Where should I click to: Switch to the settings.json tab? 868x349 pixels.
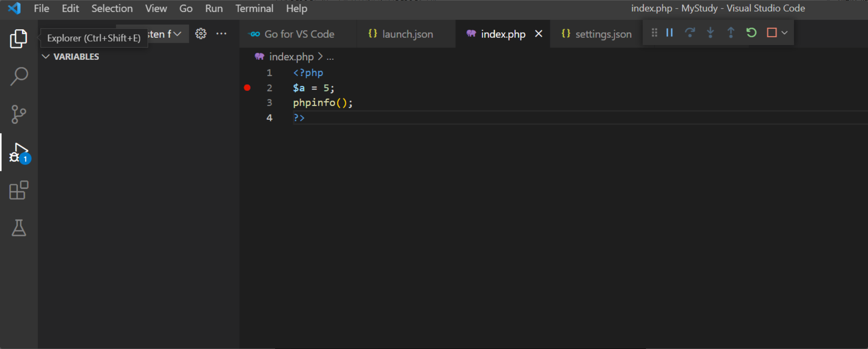[x=597, y=34]
